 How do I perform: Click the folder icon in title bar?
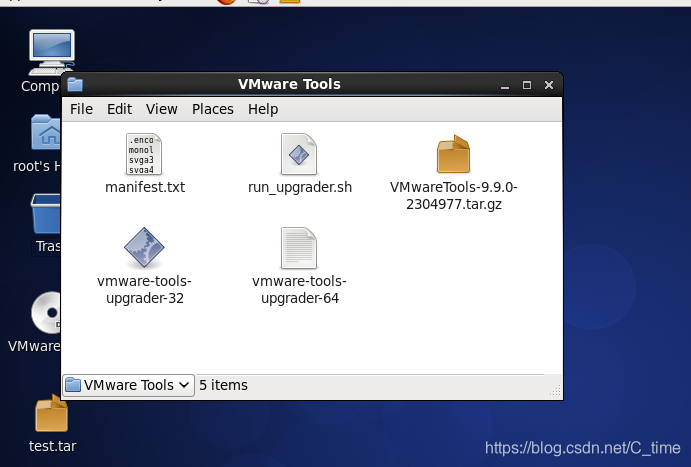point(75,84)
